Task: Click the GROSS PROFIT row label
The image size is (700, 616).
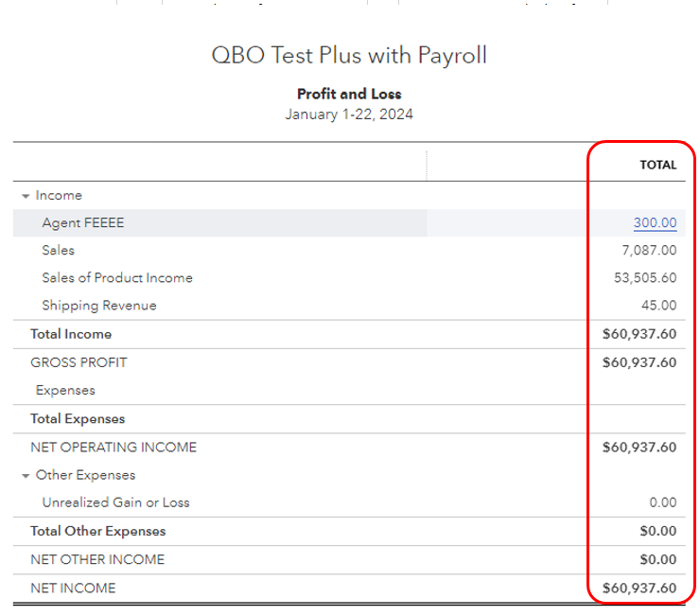Action: pos(79,362)
